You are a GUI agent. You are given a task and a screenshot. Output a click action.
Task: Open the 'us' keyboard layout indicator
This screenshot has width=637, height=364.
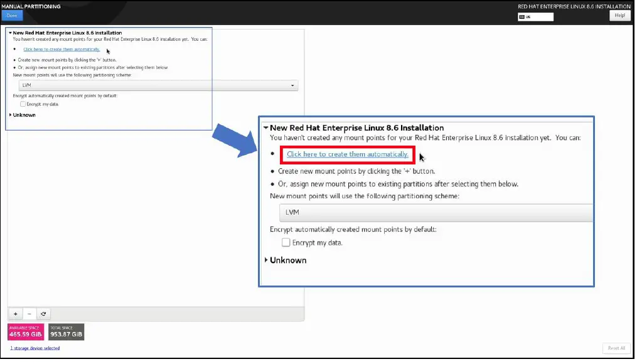click(x=535, y=17)
